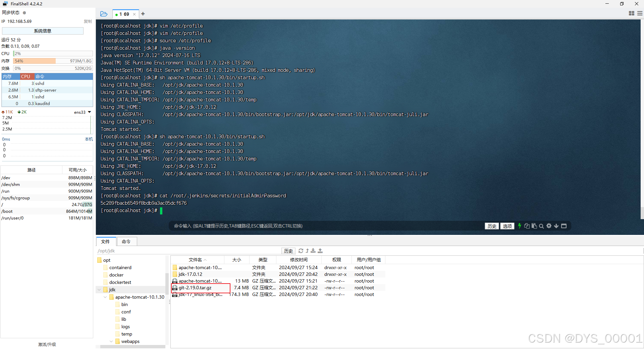The width and height of the screenshot is (644, 349).
Task: Click the 本机 ping label
Action: [x=89, y=139]
